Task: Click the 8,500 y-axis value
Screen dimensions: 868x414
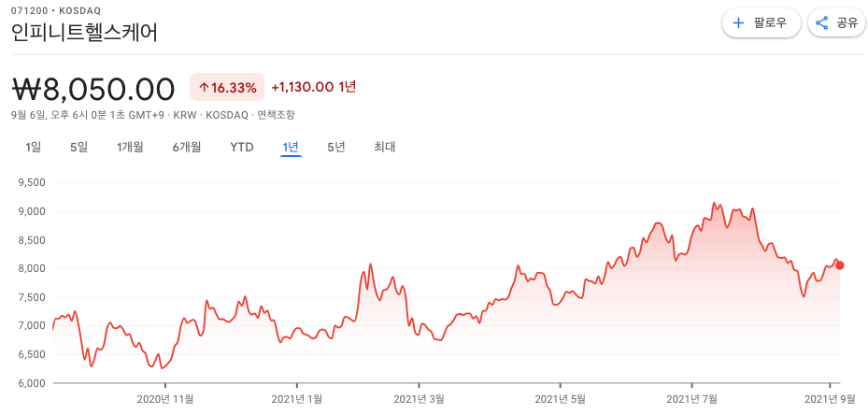Action: point(34,240)
